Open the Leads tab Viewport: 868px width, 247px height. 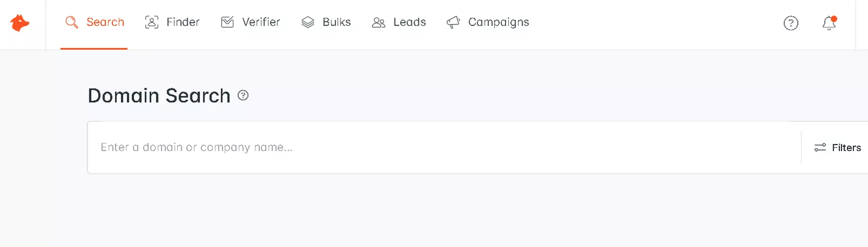click(399, 22)
